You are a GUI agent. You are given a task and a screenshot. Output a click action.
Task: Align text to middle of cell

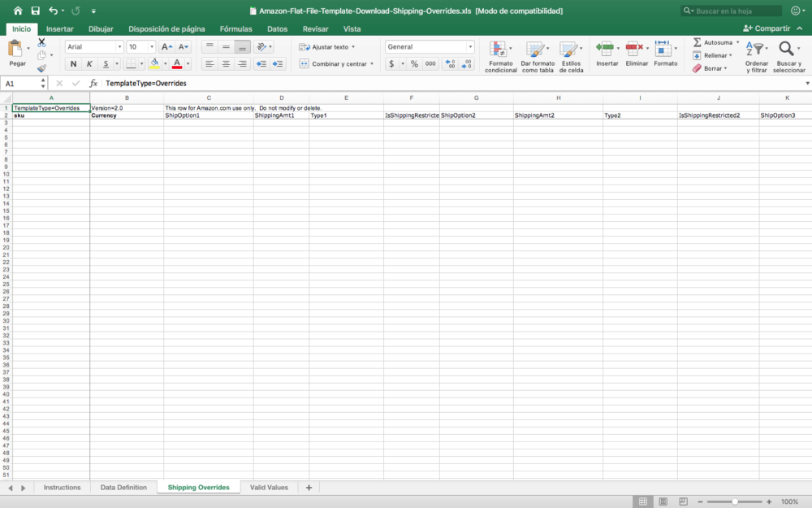coord(226,46)
